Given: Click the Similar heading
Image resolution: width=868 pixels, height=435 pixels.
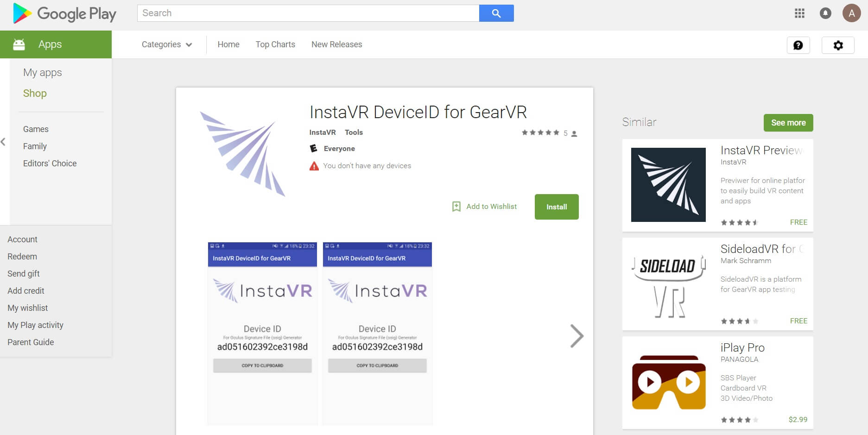Looking at the screenshot, I should click(x=639, y=122).
